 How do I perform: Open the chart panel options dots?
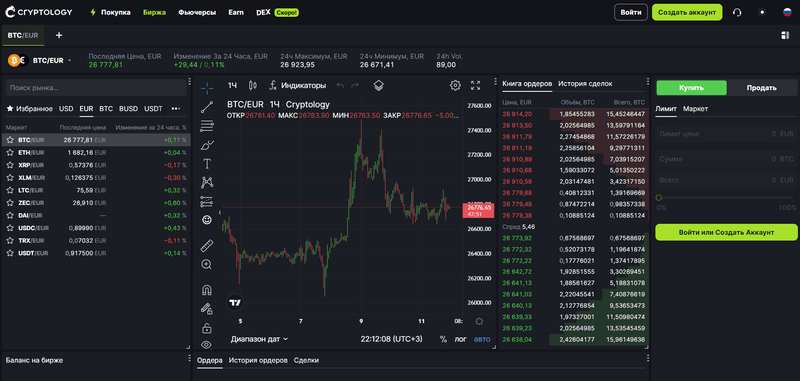point(495,81)
